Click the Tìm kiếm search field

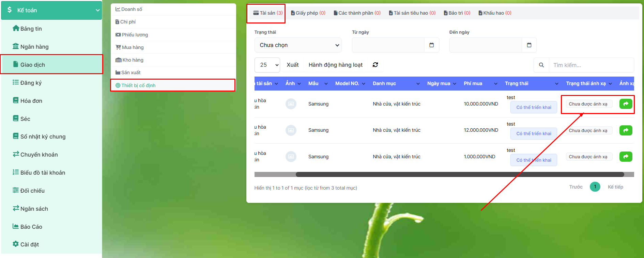(x=591, y=65)
